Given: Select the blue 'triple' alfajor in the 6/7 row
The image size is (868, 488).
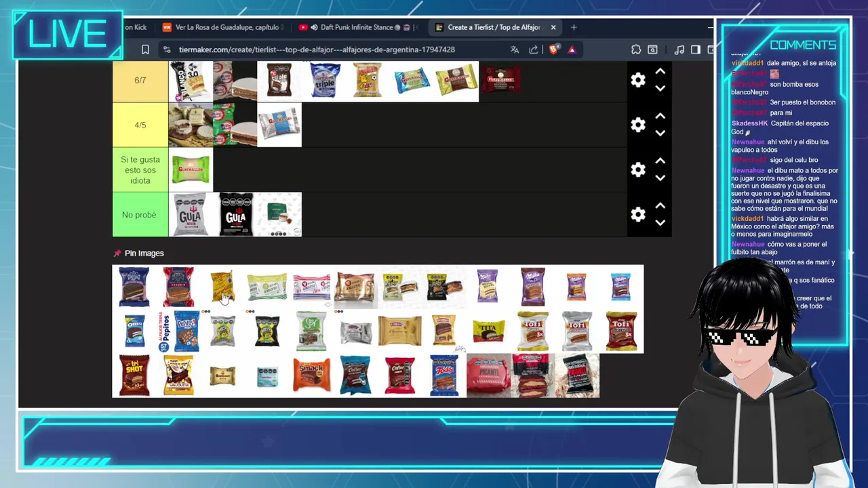Looking at the screenshot, I should pos(324,80).
